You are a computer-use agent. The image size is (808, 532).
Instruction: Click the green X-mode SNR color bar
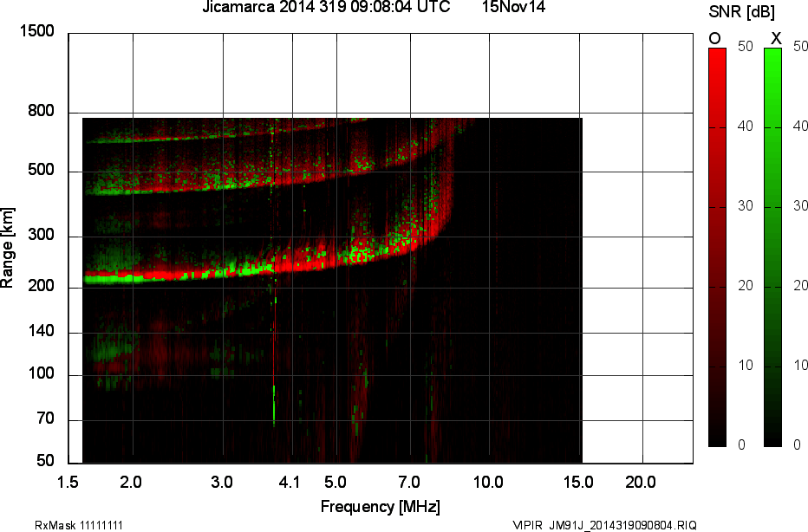tap(772, 247)
